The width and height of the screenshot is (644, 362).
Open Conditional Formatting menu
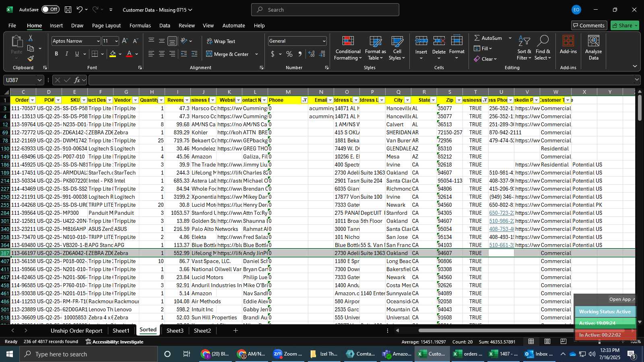click(348, 48)
